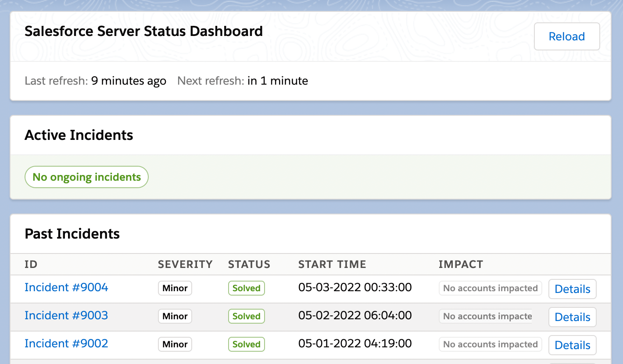Click the Minor badge for Incident #9002

pos(175,344)
